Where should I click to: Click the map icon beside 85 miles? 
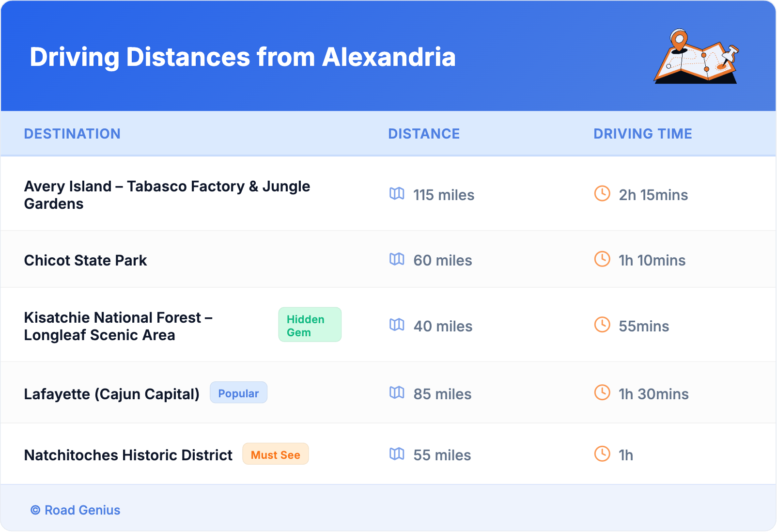(x=397, y=393)
